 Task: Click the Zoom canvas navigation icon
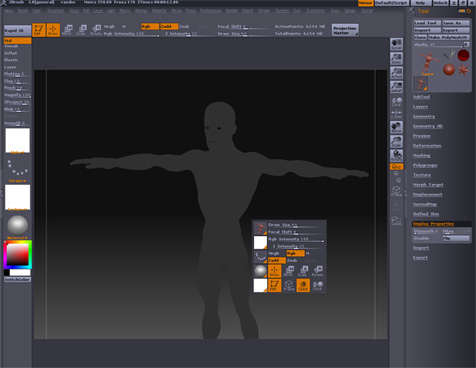396,59
